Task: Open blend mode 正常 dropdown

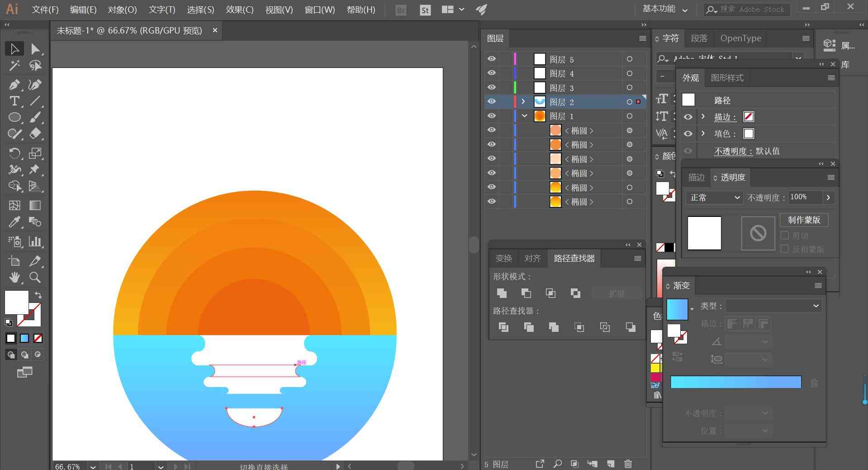Action: coord(714,197)
